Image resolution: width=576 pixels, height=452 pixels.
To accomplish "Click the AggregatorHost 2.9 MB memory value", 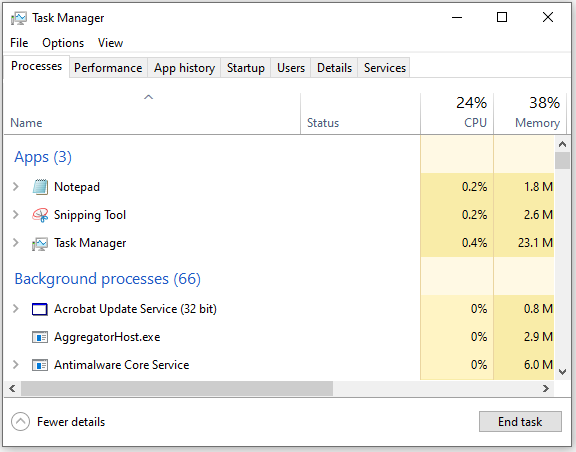I will pyautogui.click(x=538, y=337).
